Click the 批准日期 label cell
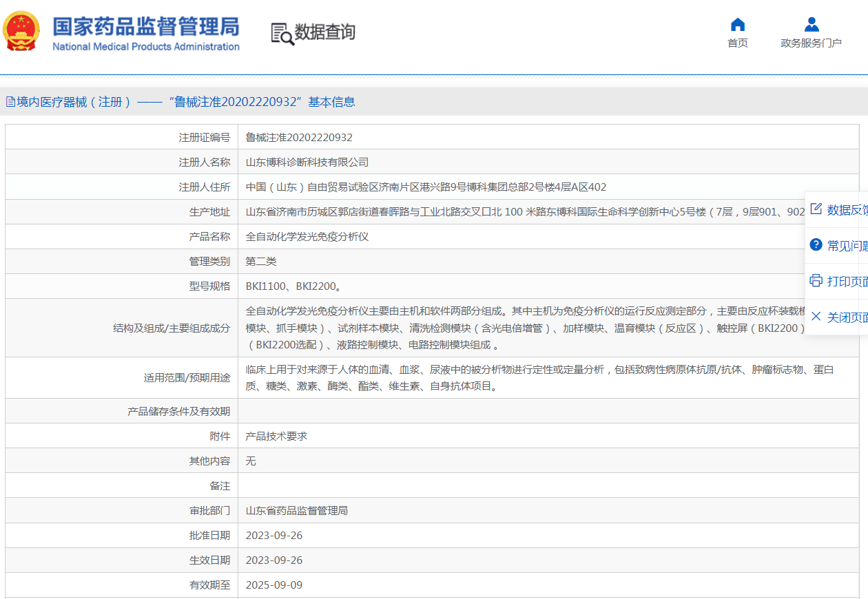Viewport: 868px width, 599px height. 122,535
